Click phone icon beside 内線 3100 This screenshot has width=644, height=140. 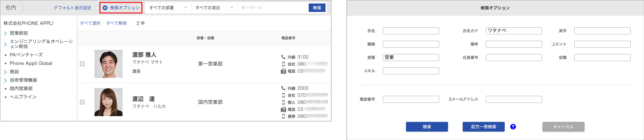pos(283,57)
